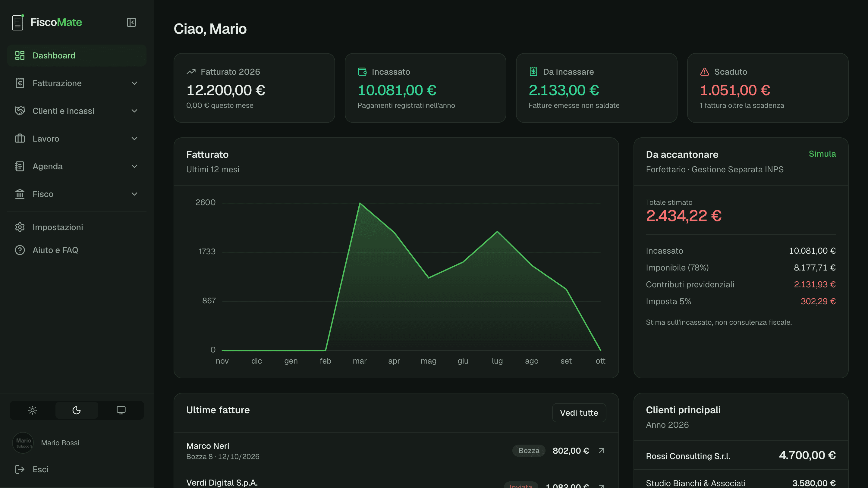Select Esci to log out
868x488 pixels.
pos(77,470)
